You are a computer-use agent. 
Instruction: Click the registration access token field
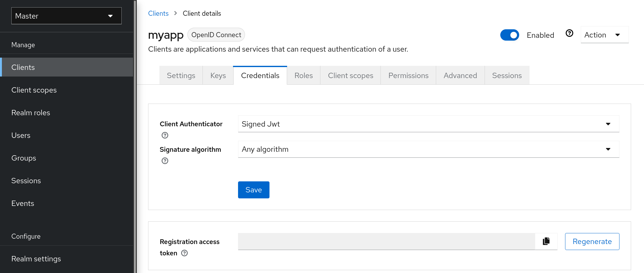pyautogui.click(x=386, y=242)
